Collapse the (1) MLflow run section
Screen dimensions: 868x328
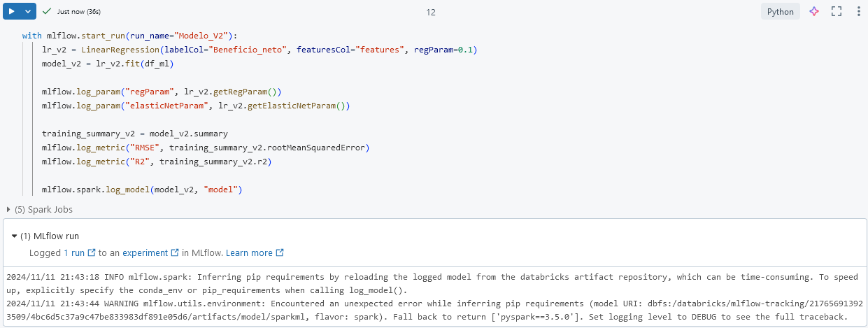point(14,236)
